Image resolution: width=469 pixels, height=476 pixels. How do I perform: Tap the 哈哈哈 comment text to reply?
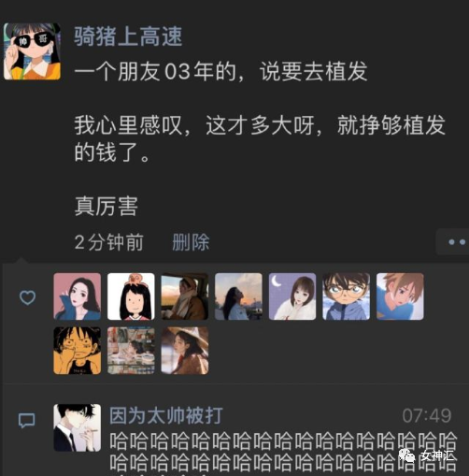[283, 452]
